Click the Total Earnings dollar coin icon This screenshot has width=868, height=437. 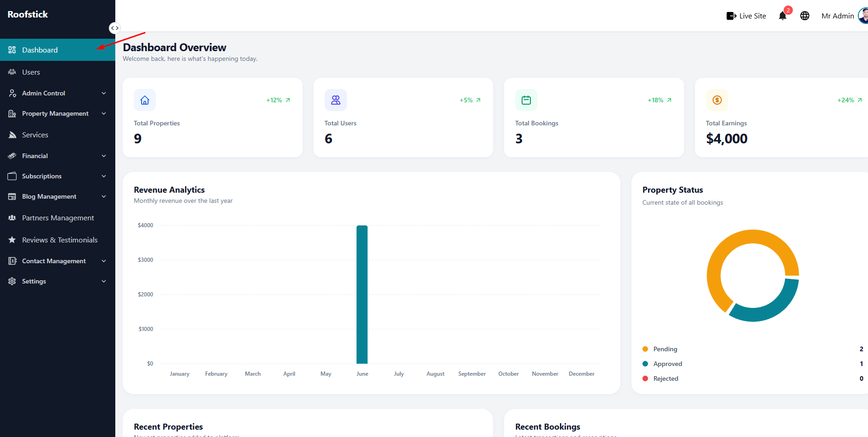(717, 100)
